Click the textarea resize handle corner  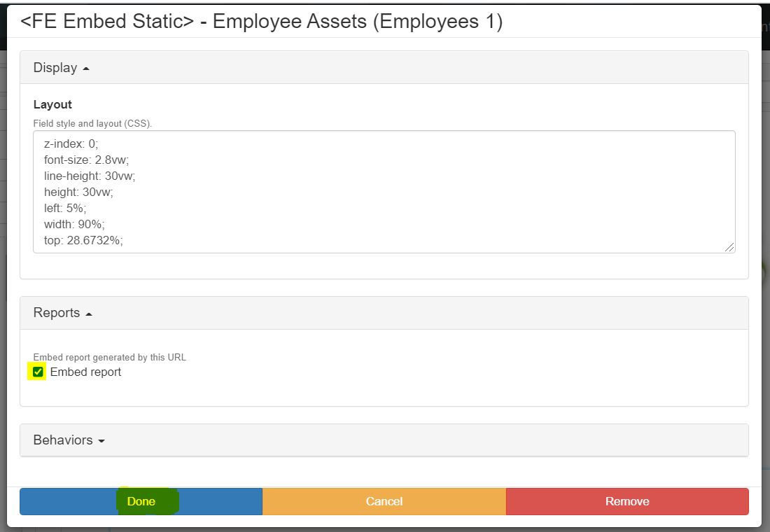[x=729, y=247]
